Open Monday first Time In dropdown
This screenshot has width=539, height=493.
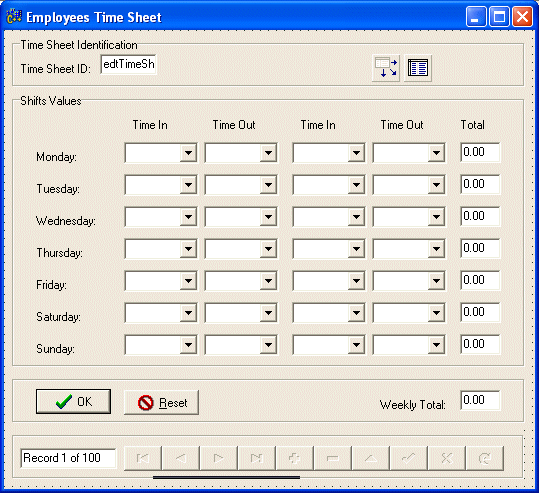[x=188, y=153]
